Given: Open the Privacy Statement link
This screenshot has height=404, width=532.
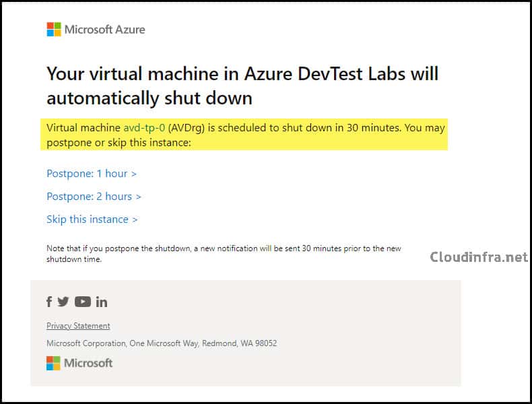Looking at the screenshot, I should coord(78,326).
